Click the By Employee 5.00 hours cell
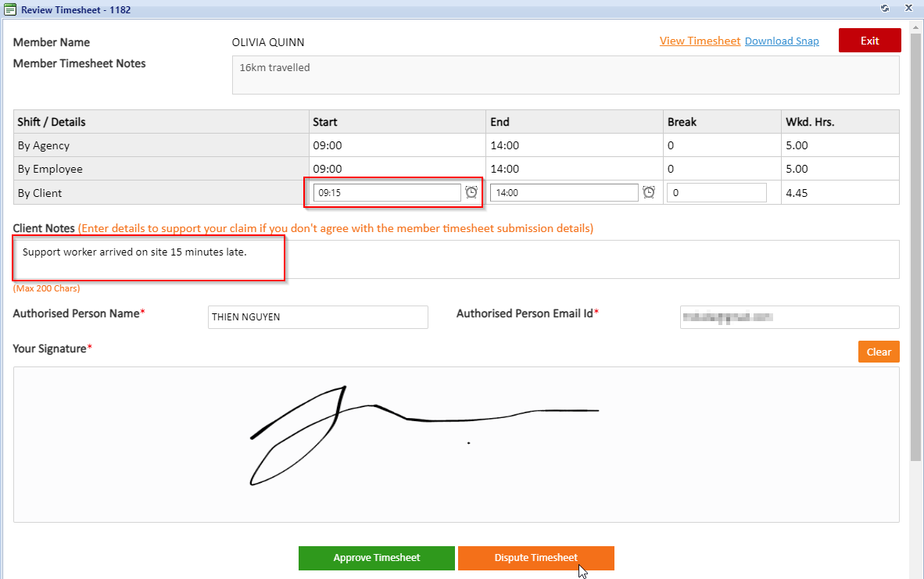924x579 pixels. point(840,169)
